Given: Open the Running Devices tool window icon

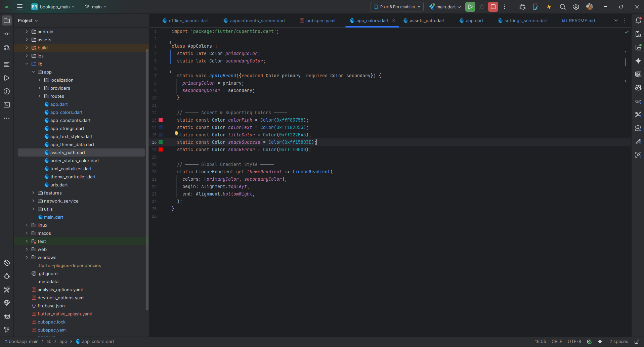Looking at the screenshot, I should click(x=638, y=47).
